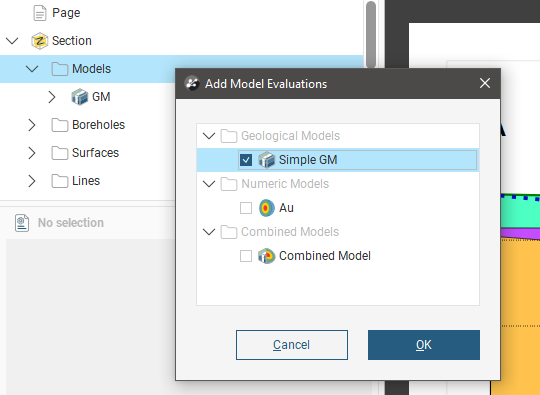This screenshot has width=540, height=395.
Task: Click the Add Model Evaluations title icon
Action: (192, 84)
